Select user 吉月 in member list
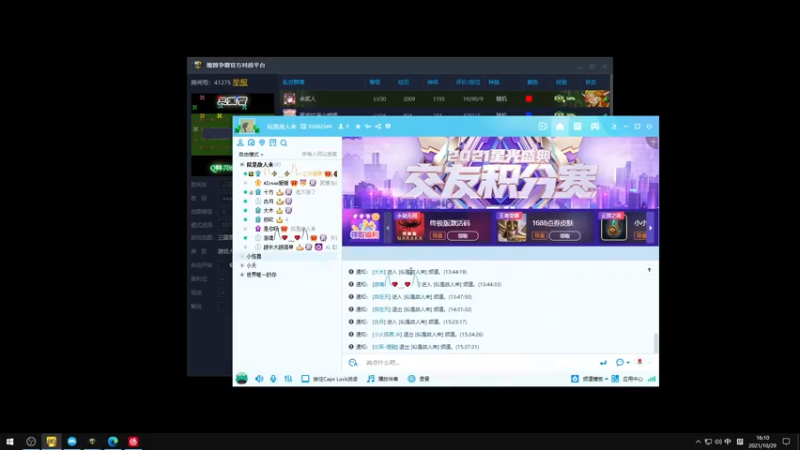The image size is (800, 450). point(268,202)
